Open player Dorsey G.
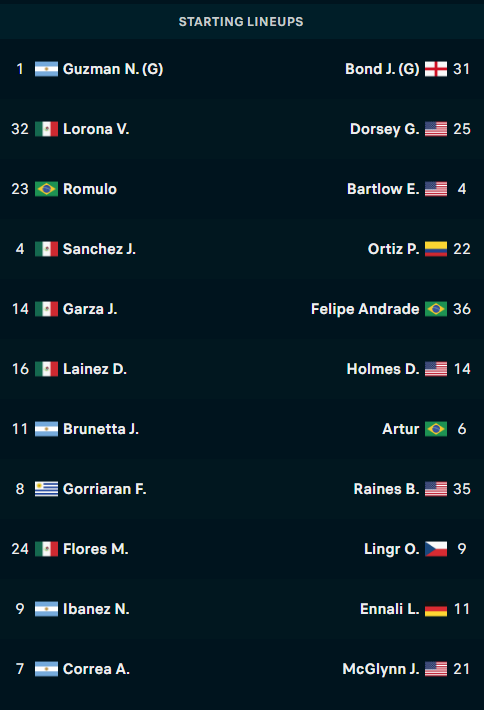The height and width of the screenshot is (710, 484). tap(385, 129)
